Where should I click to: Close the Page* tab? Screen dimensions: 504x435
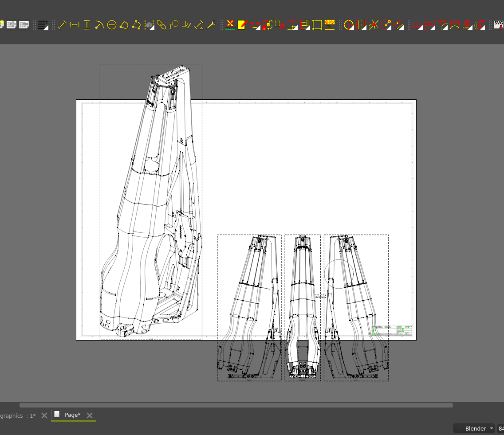coord(90,415)
